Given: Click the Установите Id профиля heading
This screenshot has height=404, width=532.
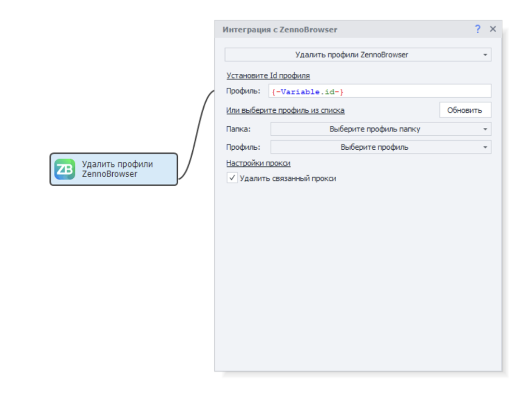Looking at the screenshot, I should coord(268,75).
